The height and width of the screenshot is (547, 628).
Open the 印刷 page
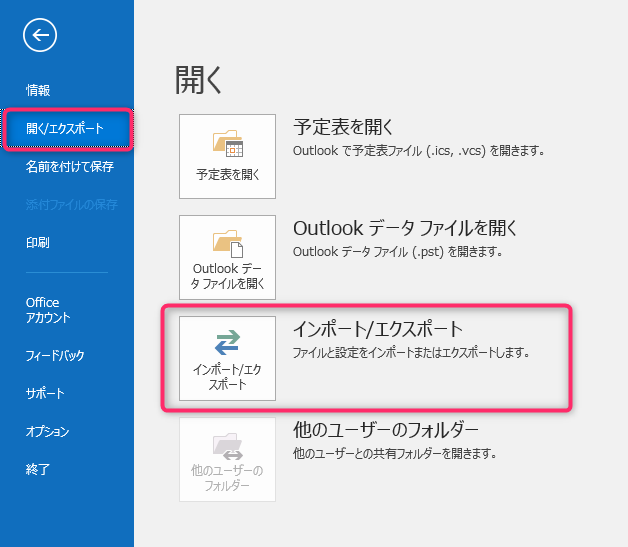(38, 242)
